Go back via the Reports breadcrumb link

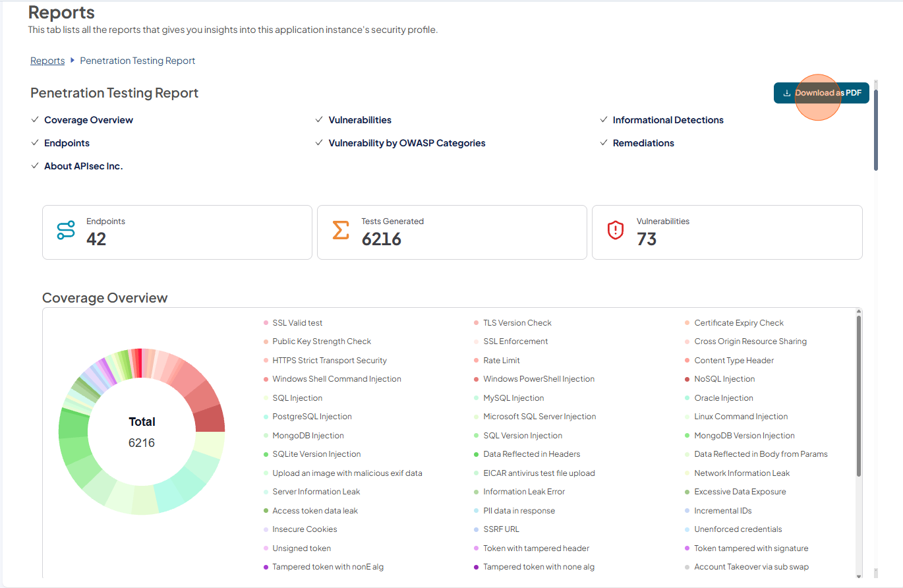[x=47, y=61]
